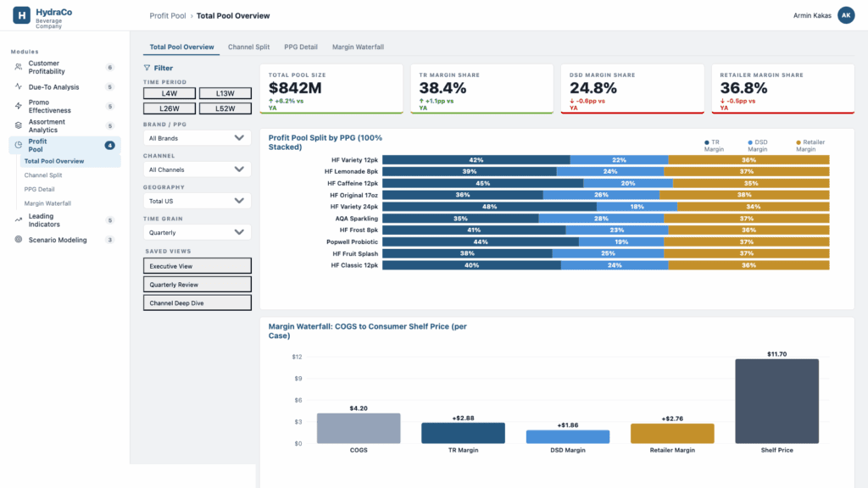Screen dimensions: 868x488
Task: Click the Filter funnel icon
Action: [147, 68]
